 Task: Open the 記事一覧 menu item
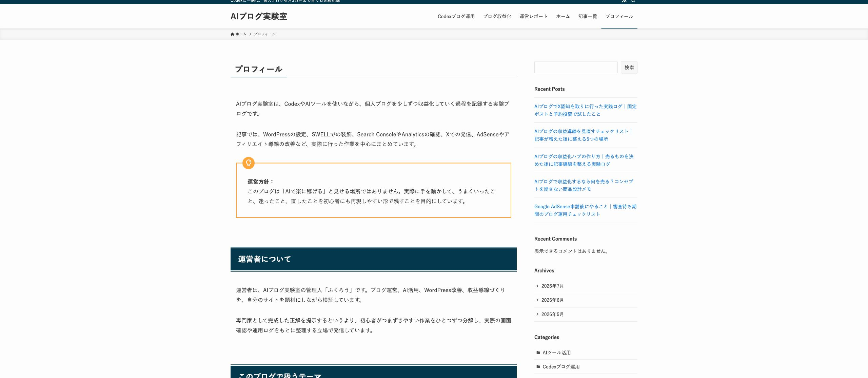coord(588,16)
